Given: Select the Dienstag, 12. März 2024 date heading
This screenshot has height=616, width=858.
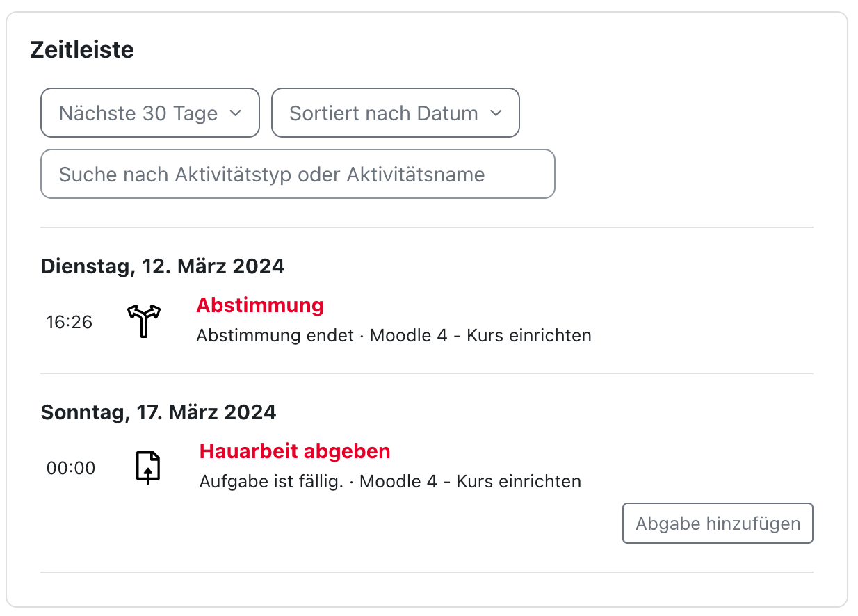Looking at the screenshot, I should pos(163,266).
